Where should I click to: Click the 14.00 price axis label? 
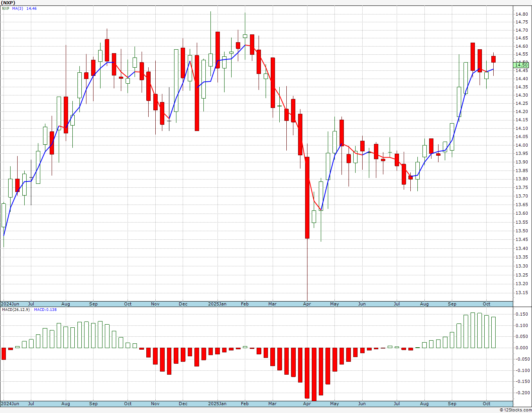pyautogui.click(x=522, y=145)
